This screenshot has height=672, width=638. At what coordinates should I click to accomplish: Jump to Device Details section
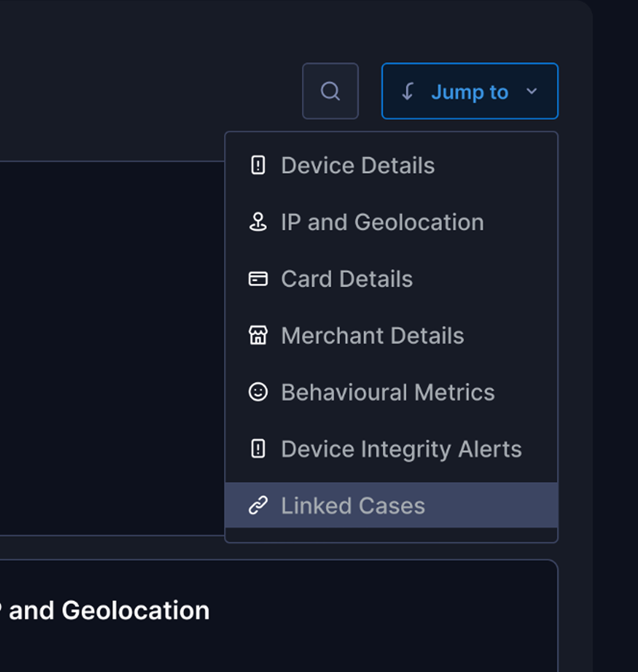pyautogui.click(x=357, y=165)
